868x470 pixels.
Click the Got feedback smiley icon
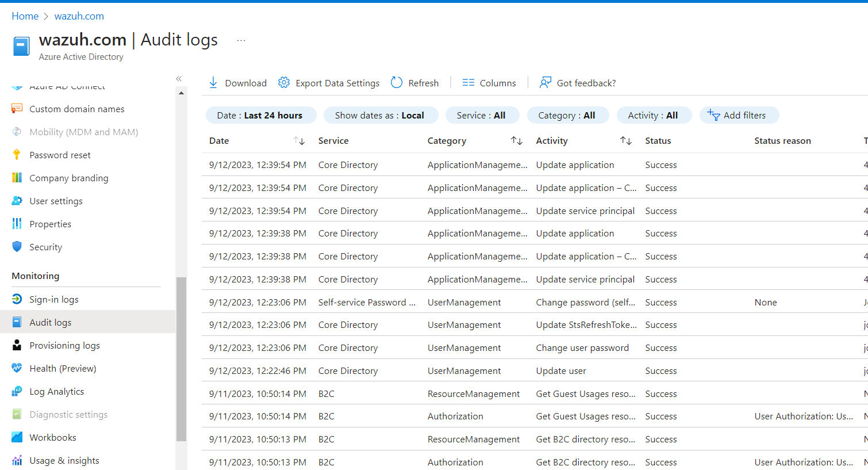(544, 82)
